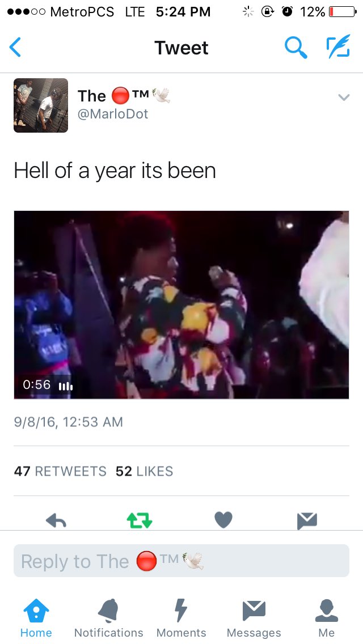The width and height of the screenshot is (363, 644).
Task: Open the profile picture of MarloDot
Action: 41,105
